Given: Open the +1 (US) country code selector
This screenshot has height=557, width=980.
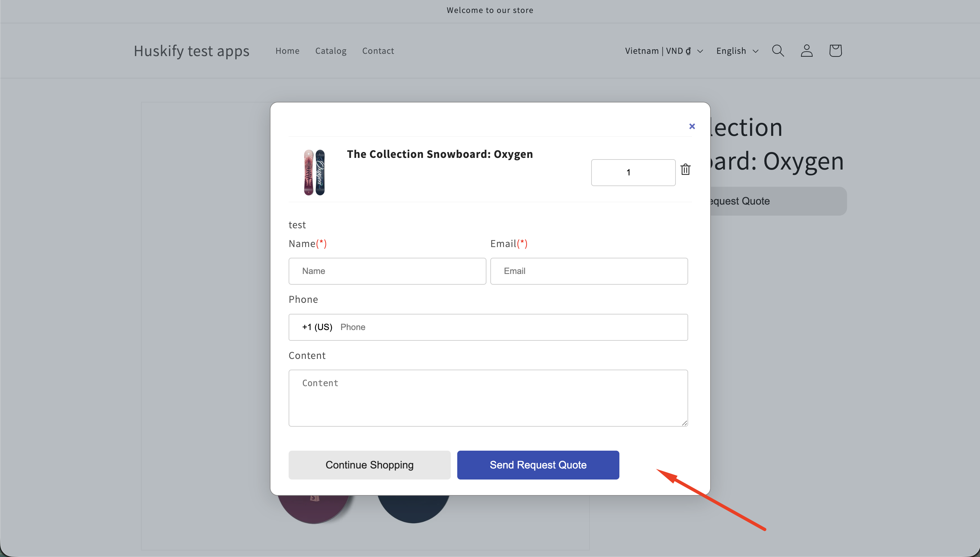Looking at the screenshot, I should (x=317, y=327).
